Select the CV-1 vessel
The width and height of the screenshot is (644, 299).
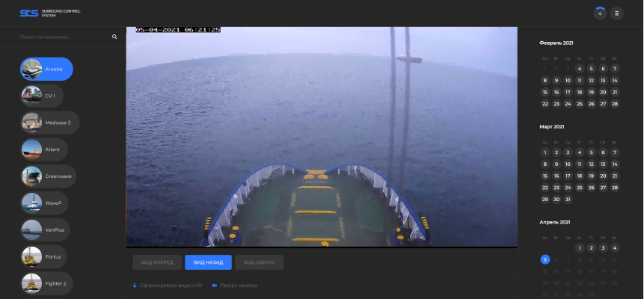[x=42, y=96]
